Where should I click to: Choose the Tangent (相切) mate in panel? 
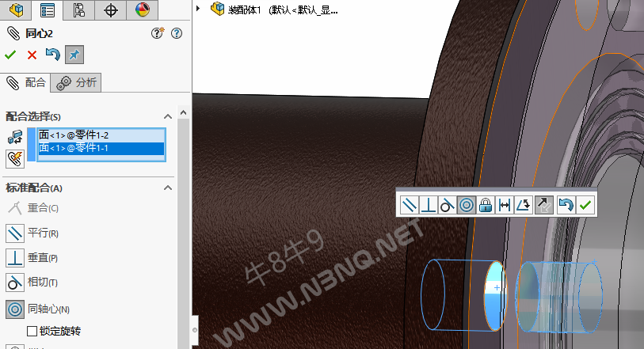[16, 283]
